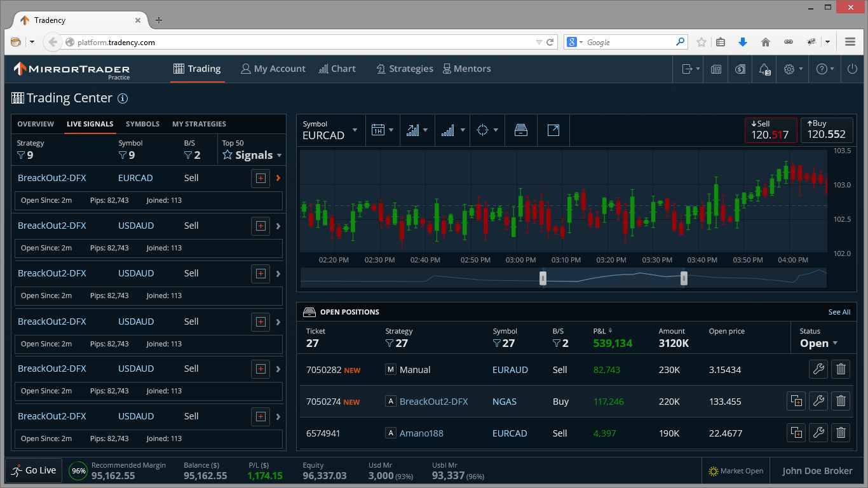
Task: Switch to the Live Signals tab
Action: click(x=90, y=124)
